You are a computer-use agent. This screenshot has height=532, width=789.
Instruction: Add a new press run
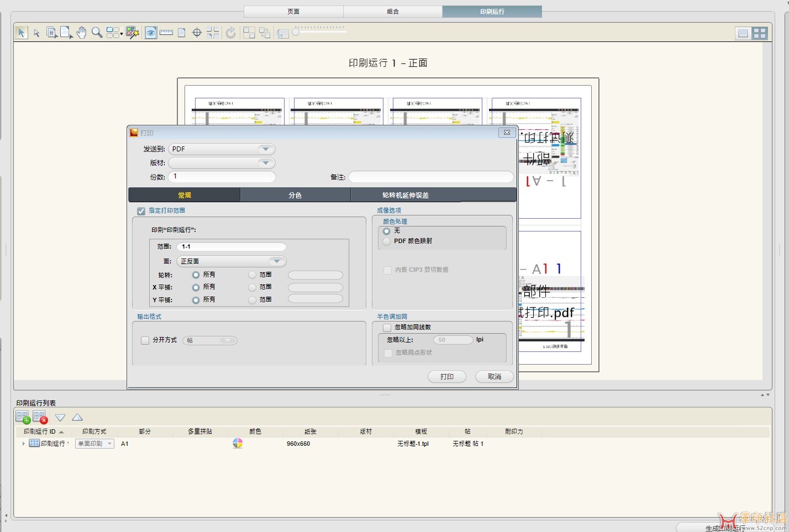click(x=23, y=417)
